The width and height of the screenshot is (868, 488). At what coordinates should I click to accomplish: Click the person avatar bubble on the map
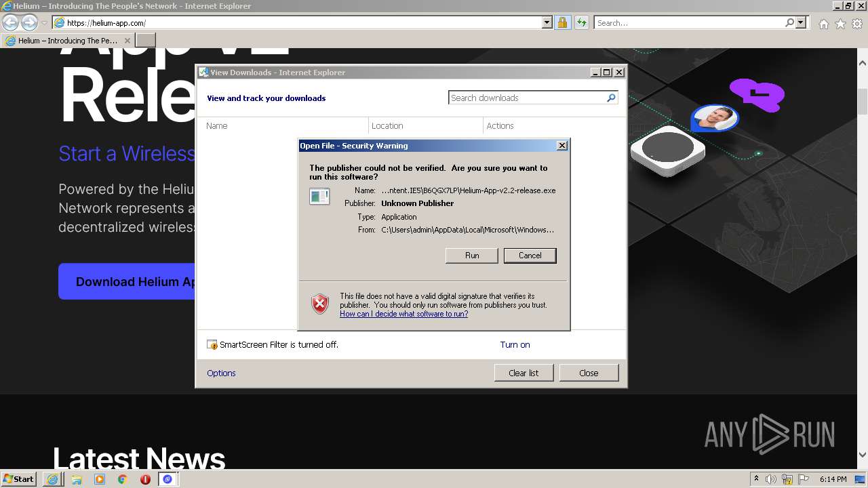(715, 119)
